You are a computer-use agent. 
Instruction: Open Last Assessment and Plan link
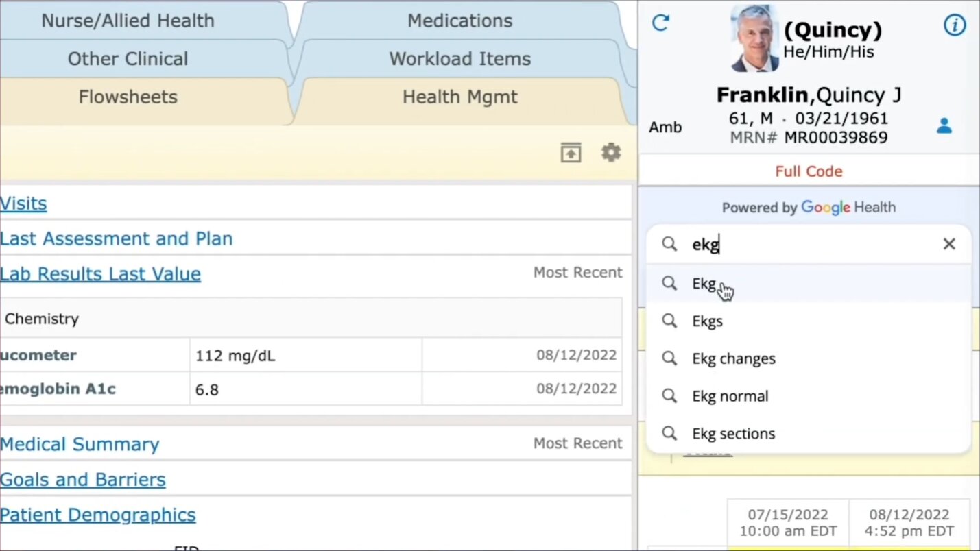(x=116, y=238)
